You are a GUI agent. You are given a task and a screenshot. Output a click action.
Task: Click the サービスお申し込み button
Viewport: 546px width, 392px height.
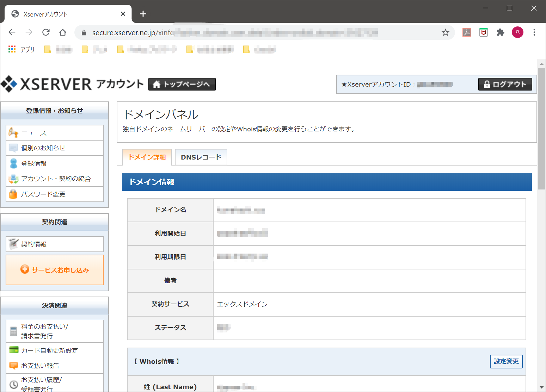pyautogui.click(x=55, y=270)
